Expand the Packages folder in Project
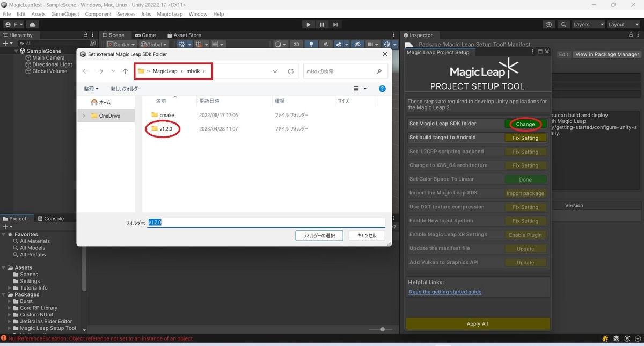This screenshot has width=644, height=346. [x=4, y=294]
